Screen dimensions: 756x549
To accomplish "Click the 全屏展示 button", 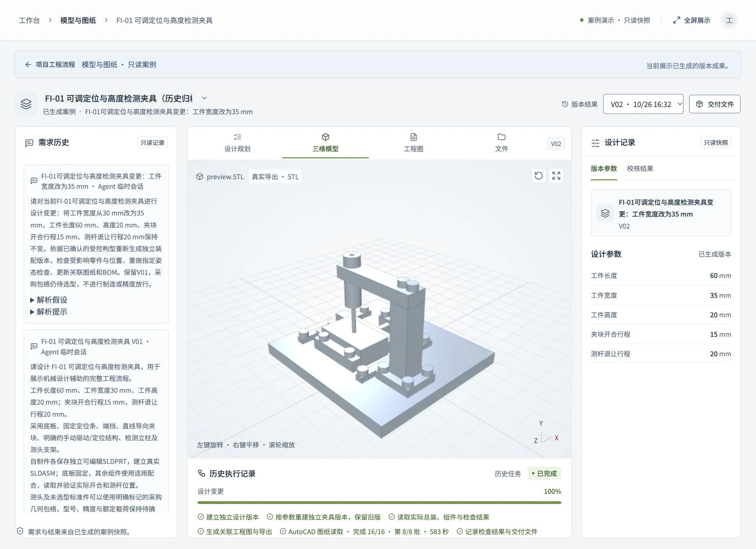I will (692, 20).
